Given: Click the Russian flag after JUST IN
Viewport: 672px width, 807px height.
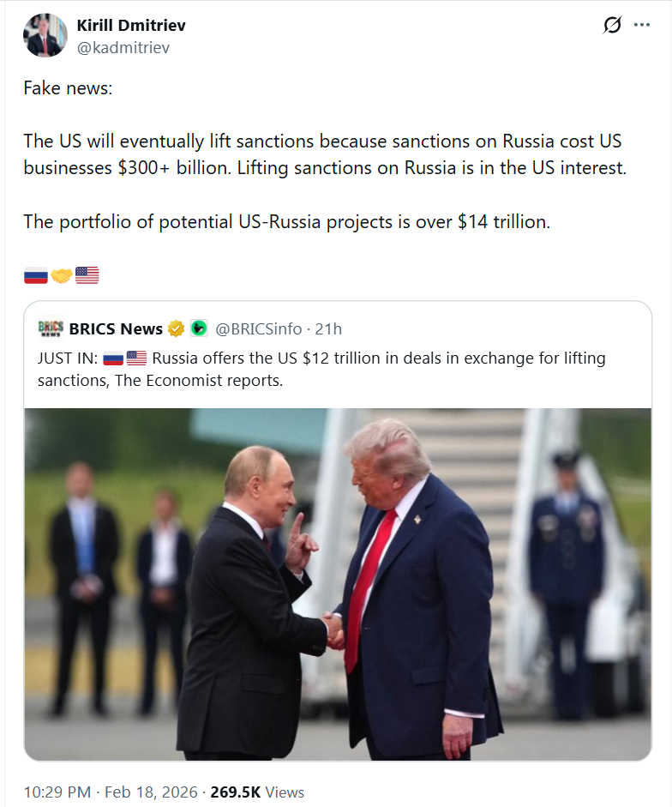Looking at the screenshot, I should 112,358.
